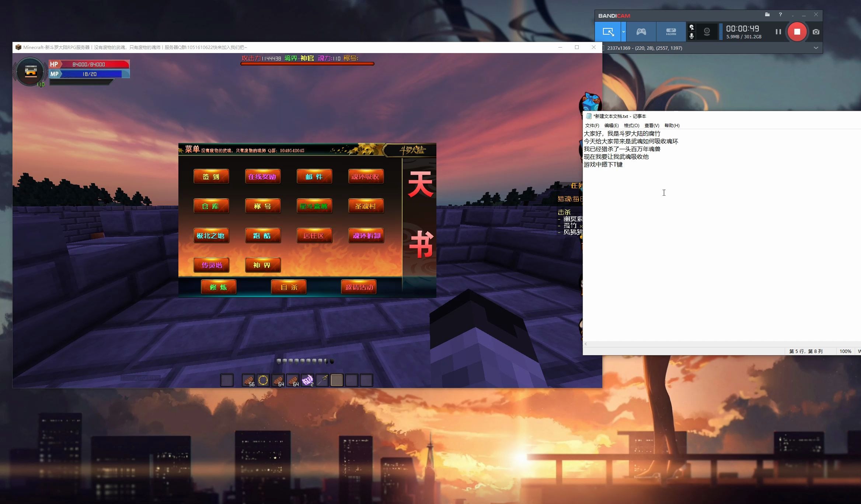The image size is (861, 504).
Task: Open screen recording mode dropdown arrow
Action: pyautogui.click(x=623, y=32)
